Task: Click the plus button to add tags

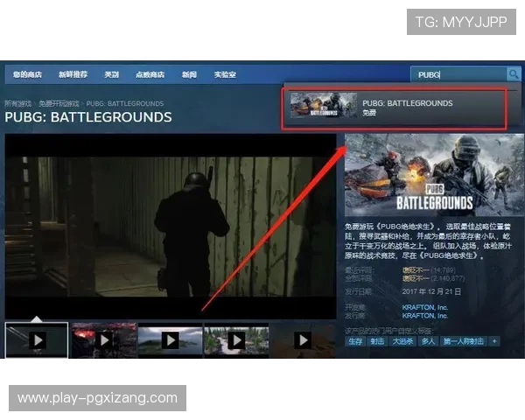Action: point(494,341)
